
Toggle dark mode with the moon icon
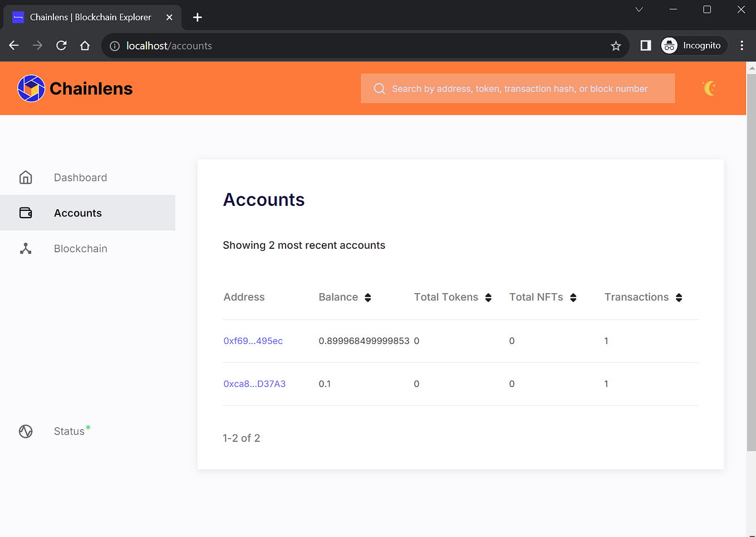coord(710,88)
